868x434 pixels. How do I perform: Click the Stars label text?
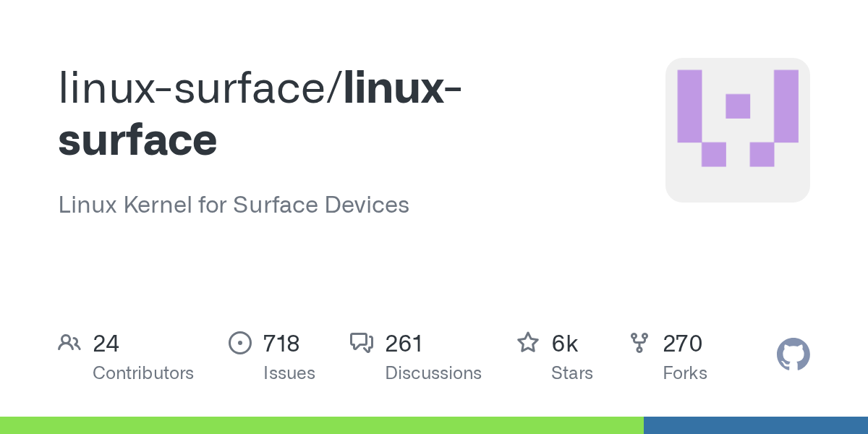[x=571, y=373]
